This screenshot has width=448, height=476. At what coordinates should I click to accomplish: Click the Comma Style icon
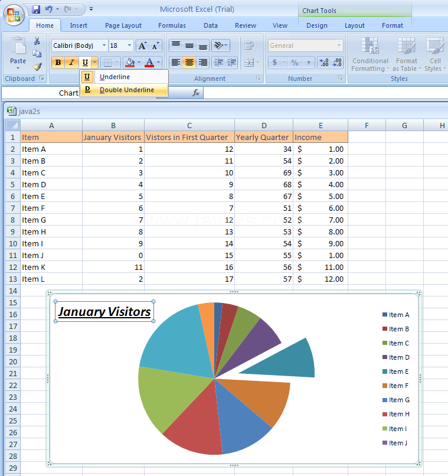(x=309, y=63)
